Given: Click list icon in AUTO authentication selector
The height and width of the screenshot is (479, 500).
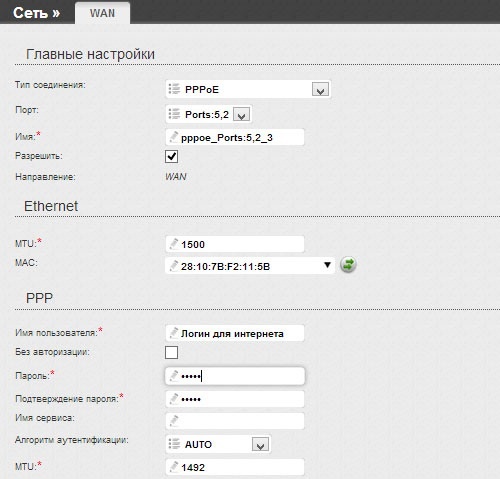Looking at the screenshot, I should (174, 444).
